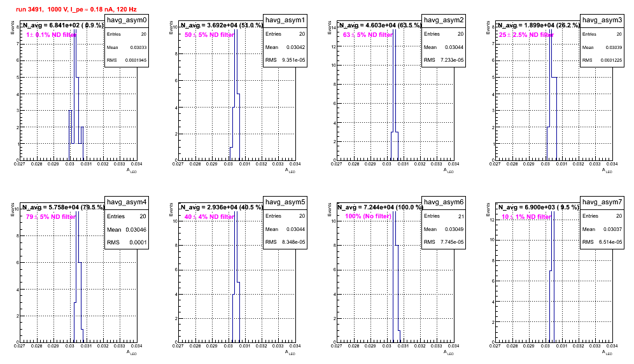Select the havg_asym7 stats box title
Screen dimensions: 634x364
click(x=602, y=202)
